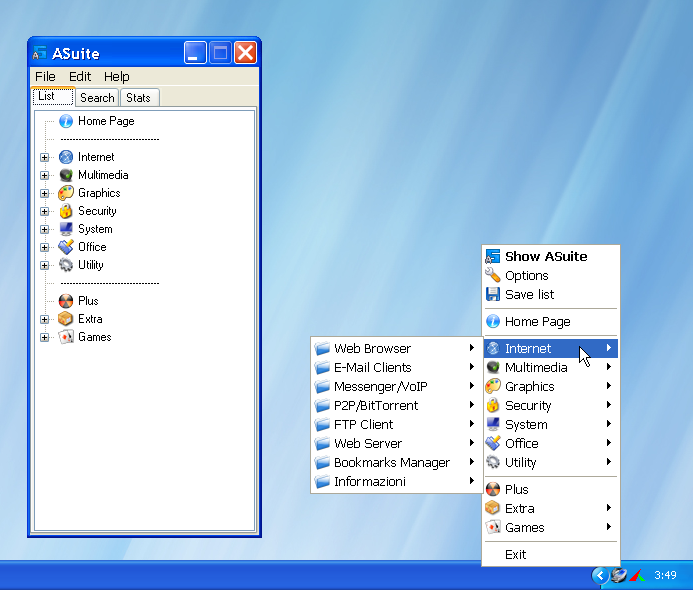Open Messenger/VoIP submenu

point(396,386)
